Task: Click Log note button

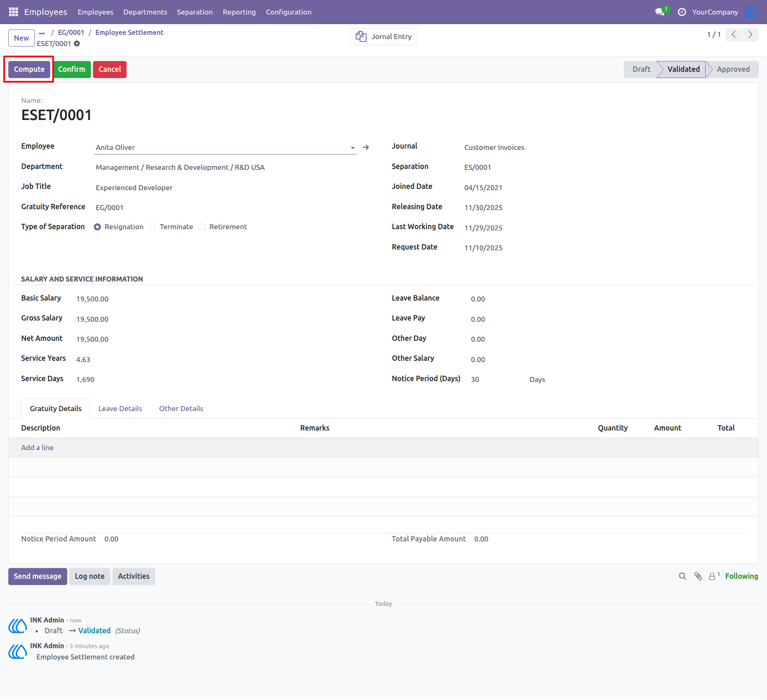Action: pyautogui.click(x=90, y=577)
